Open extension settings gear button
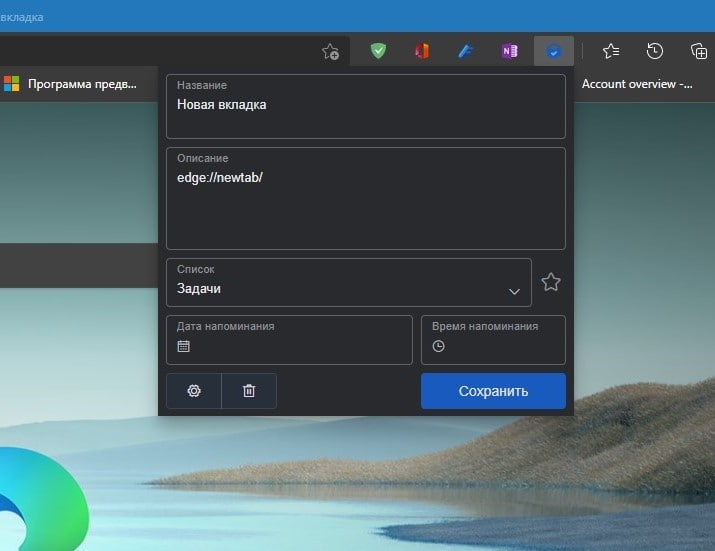The height and width of the screenshot is (551, 715). click(x=194, y=391)
